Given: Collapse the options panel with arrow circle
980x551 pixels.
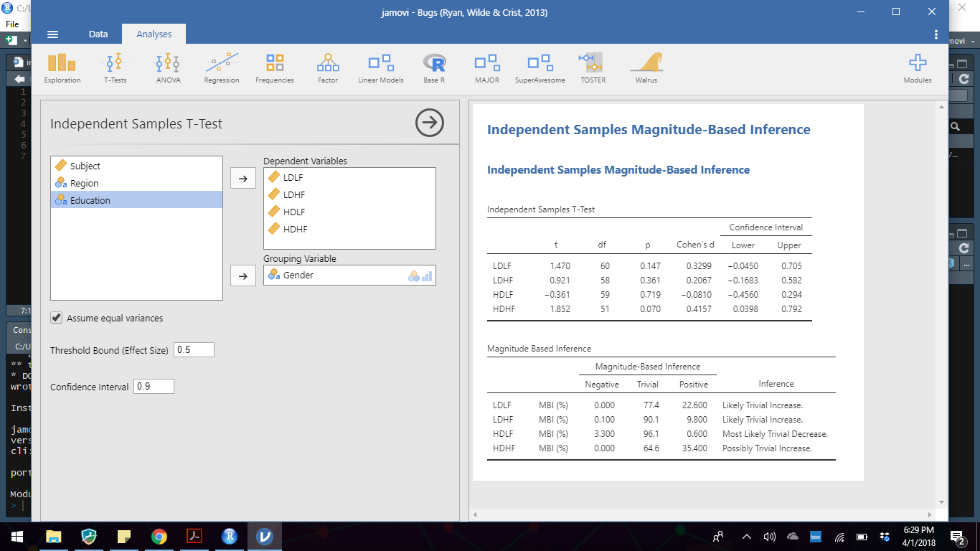Looking at the screenshot, I should tap(430, 123).
